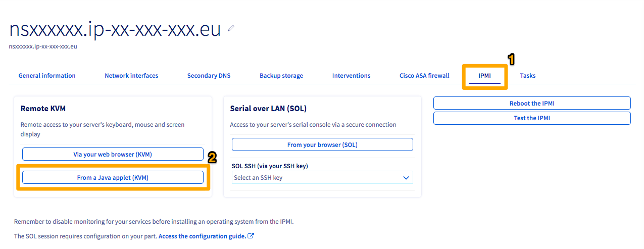Launch KVM via your web browser
The image size is (644, 249).
click(113, 154)
